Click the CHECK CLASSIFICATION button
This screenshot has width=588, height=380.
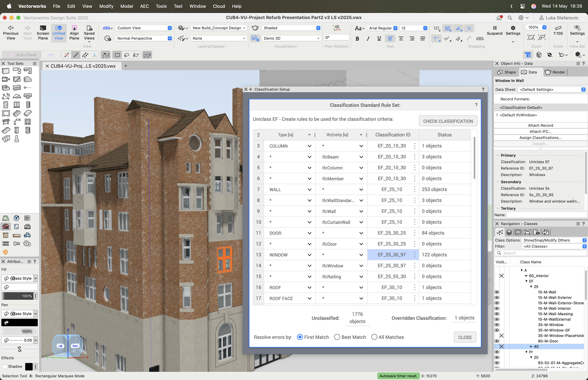pos(448,121)
